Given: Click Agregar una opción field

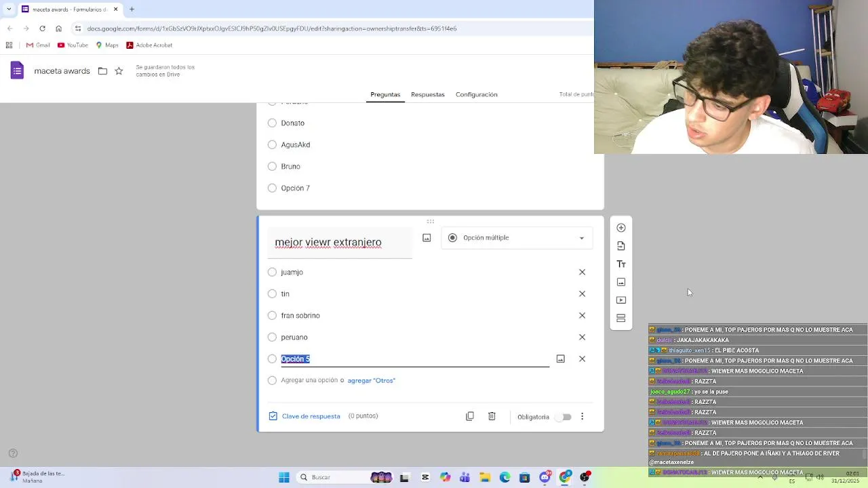Looking at the screenshot, I should click(309, 380).
